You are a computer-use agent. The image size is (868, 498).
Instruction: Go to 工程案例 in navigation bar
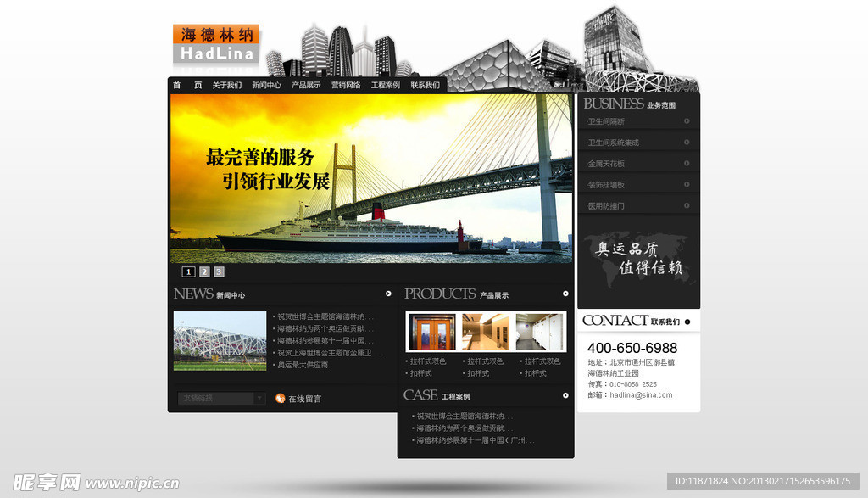(385, 85)
